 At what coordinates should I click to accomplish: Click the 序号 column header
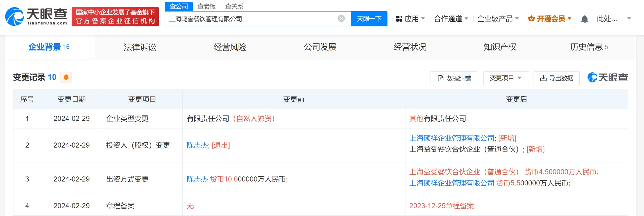click(27, 99)
